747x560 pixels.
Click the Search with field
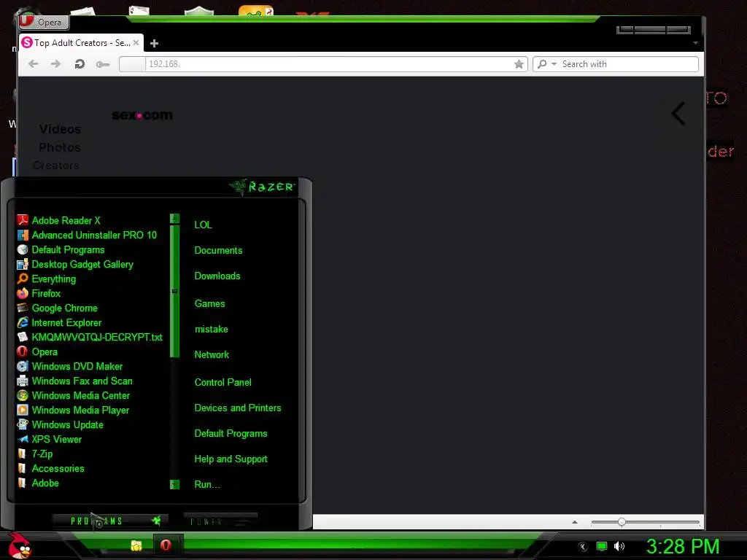coord(629,64)
